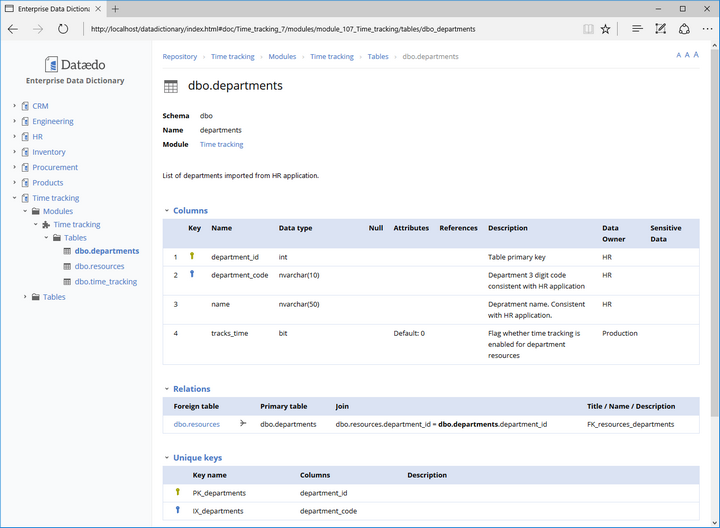720x528 pixels.
Task: Open the reading view book icon
Action: [x=588, y=29]
